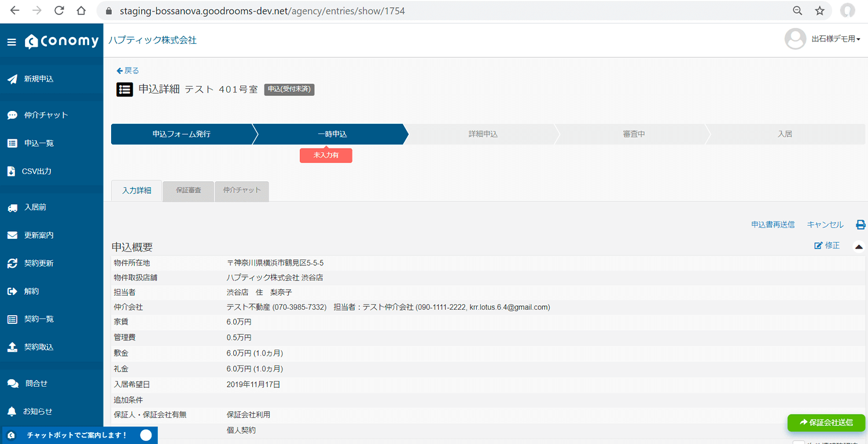
Task: Toggle the chatbot banner's white round button
Action: click(146, 435)
